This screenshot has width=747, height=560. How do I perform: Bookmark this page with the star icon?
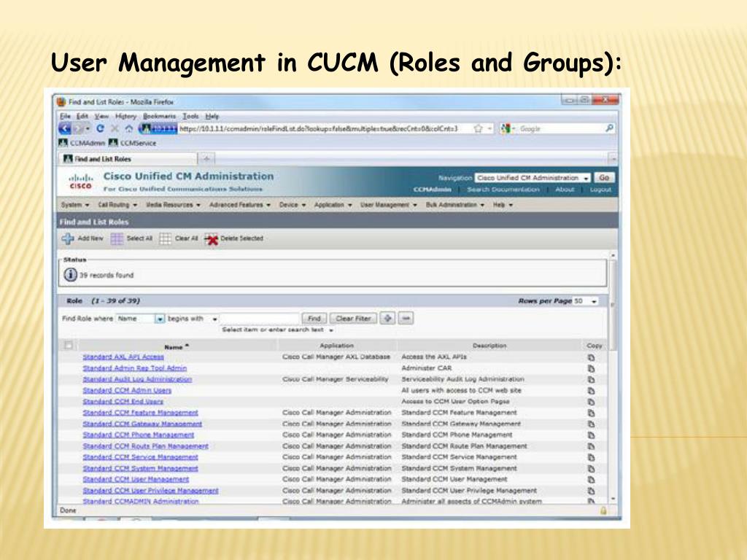479,128
